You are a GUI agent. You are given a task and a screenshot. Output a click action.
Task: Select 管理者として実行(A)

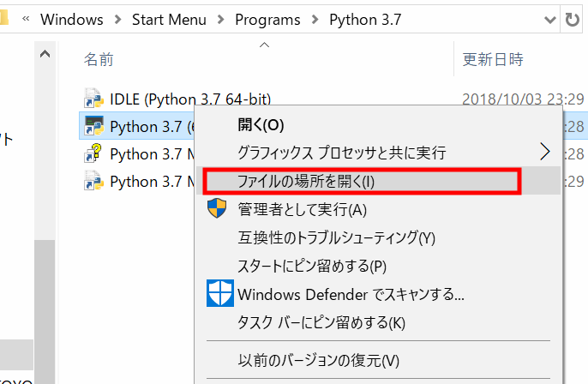tap(378, 209)
